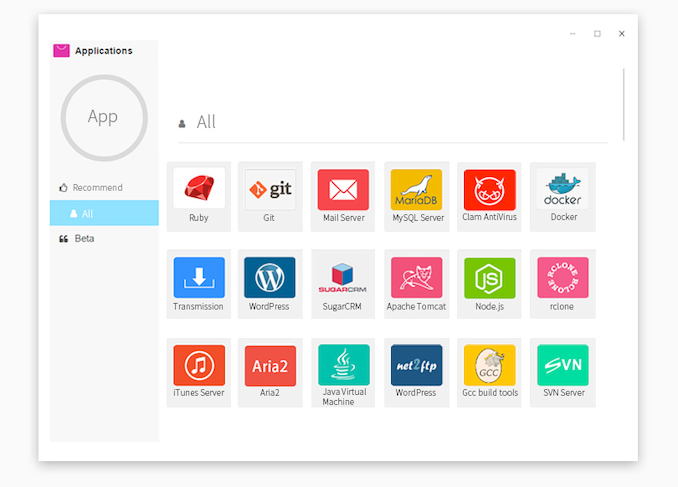
Task: Switch to the Recommend category
Action: [x=97, y=187]
